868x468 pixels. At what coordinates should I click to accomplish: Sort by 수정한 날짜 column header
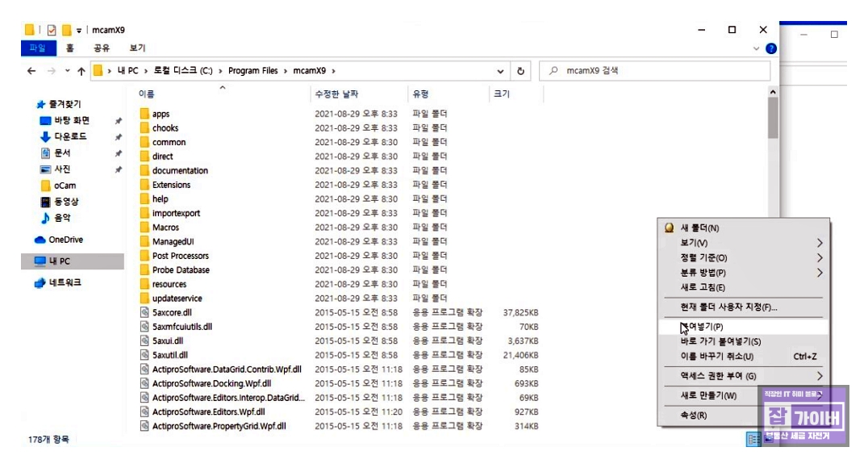point(336,94)
